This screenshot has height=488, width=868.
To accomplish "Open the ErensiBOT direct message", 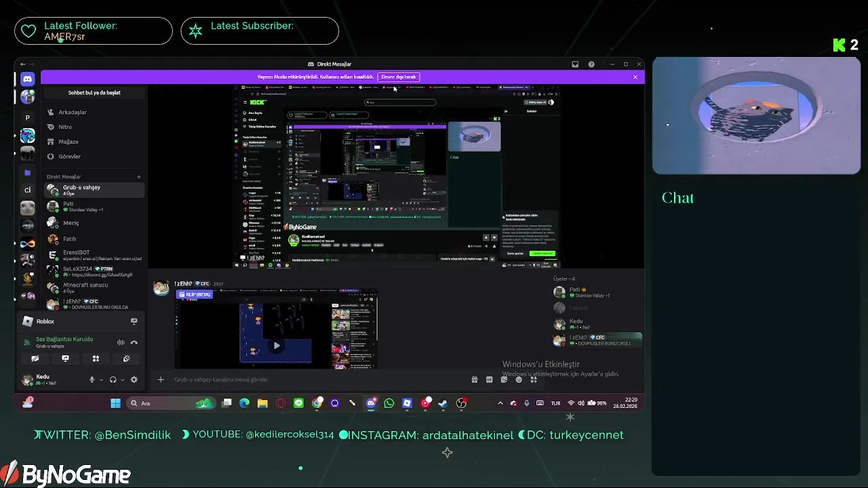I will (x=94, y=256).
